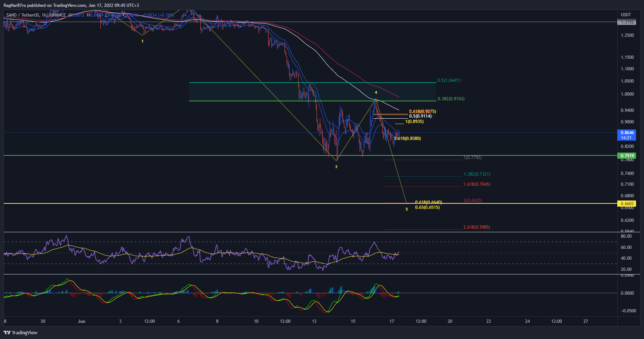Select the 2(0.6620) extension label

(473, 201)
